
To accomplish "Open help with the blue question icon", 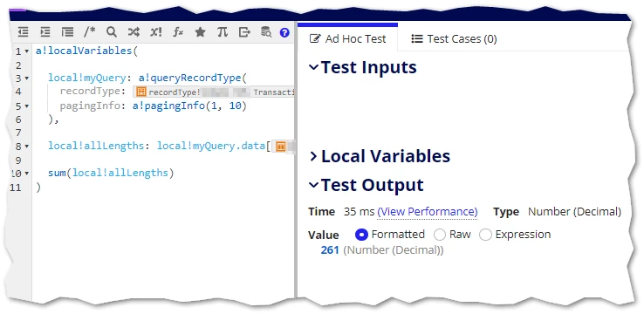I will [x=284, y=33].
